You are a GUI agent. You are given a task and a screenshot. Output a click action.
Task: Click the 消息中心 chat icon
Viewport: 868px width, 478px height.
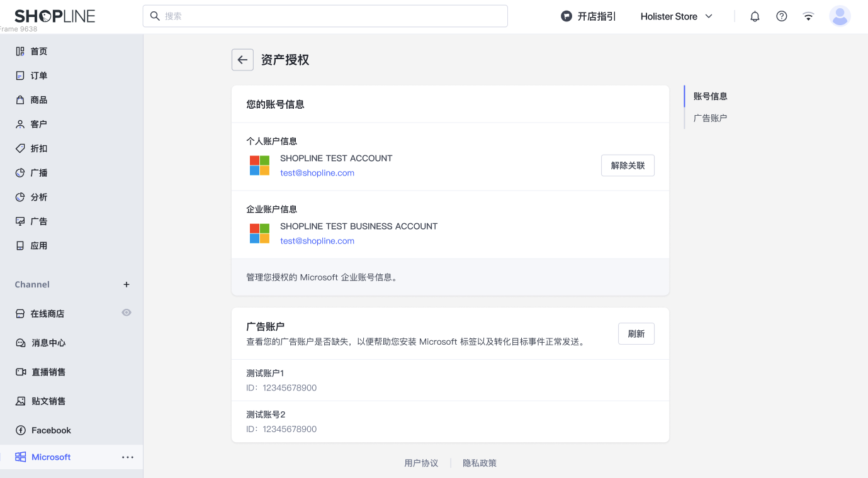(x=20, y=343)
